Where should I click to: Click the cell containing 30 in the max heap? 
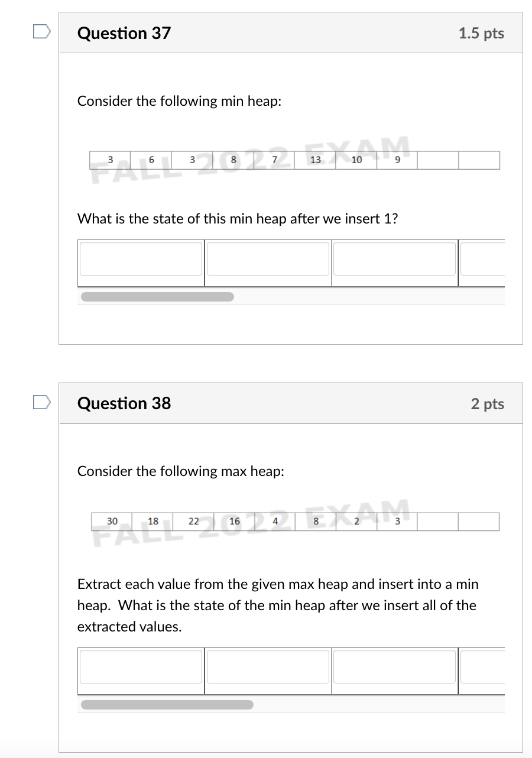point(111,521)
